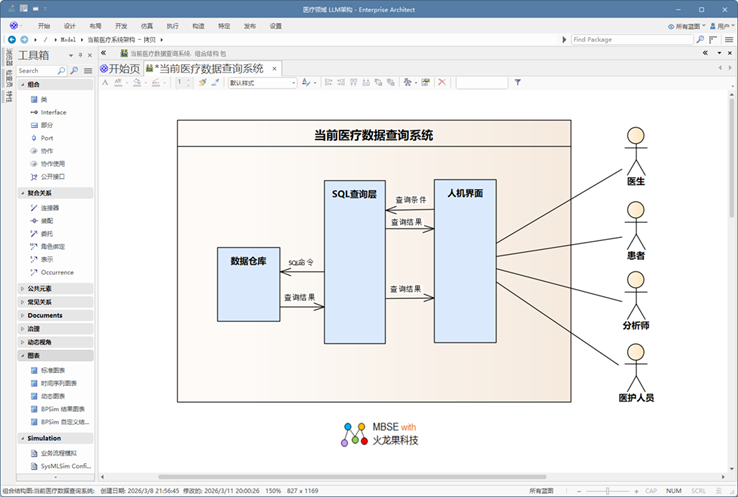Pick the Port element tool
738x497 pixels.
pyautogui.click(x=47, y=138)
